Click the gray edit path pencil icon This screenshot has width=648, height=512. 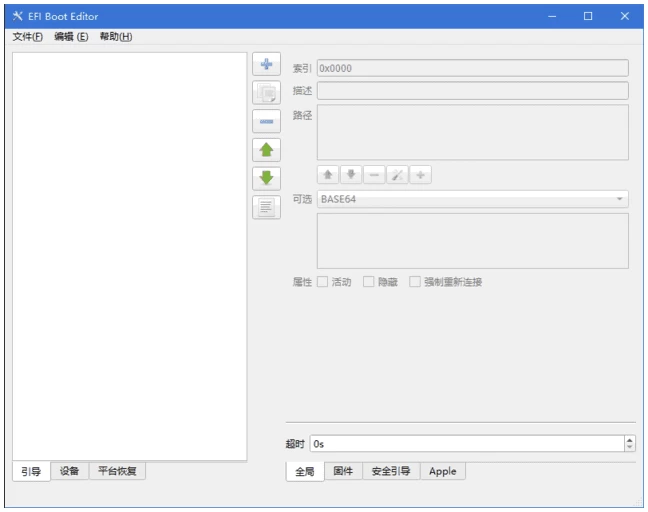coord(397,175)
